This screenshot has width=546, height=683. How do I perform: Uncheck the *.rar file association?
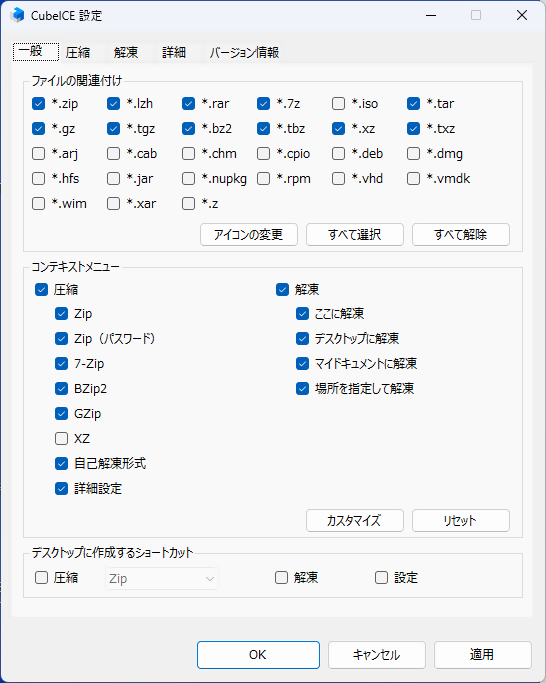[188, 104]
